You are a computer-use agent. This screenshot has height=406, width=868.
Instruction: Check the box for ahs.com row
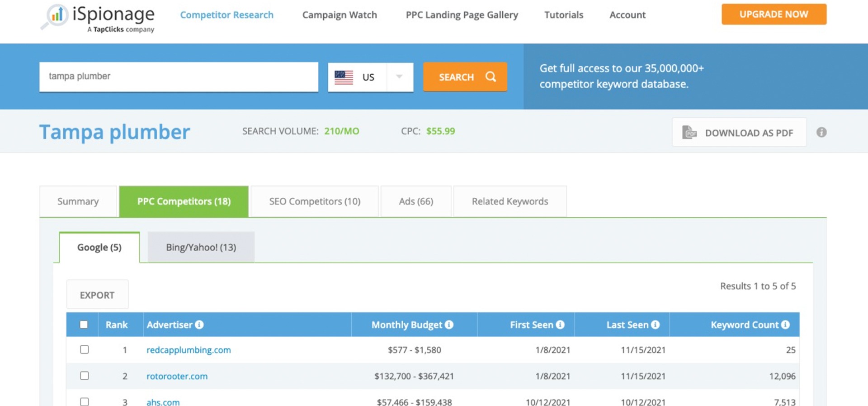(84, 401)
